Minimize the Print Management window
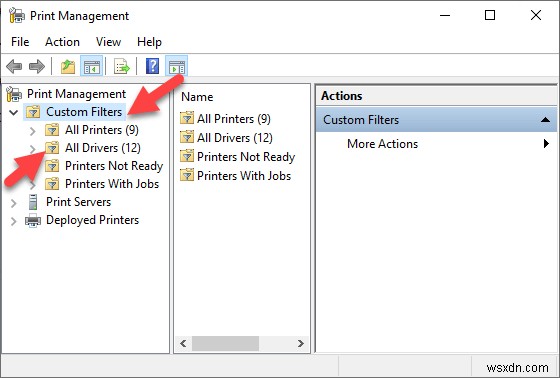560x378 pixels. tap(445, 15)
